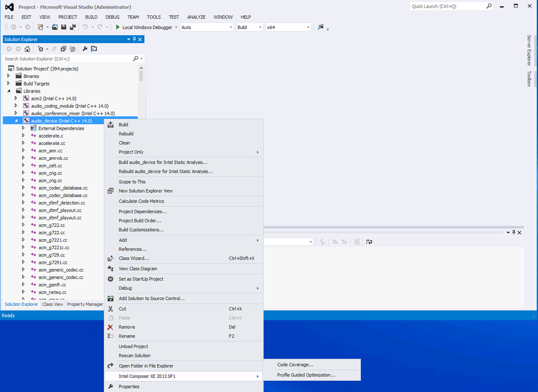Screen dimensions: 538x392
Task: Click the Save All toolbar icon
Action: pyautogui.click(x=73, y=27)
